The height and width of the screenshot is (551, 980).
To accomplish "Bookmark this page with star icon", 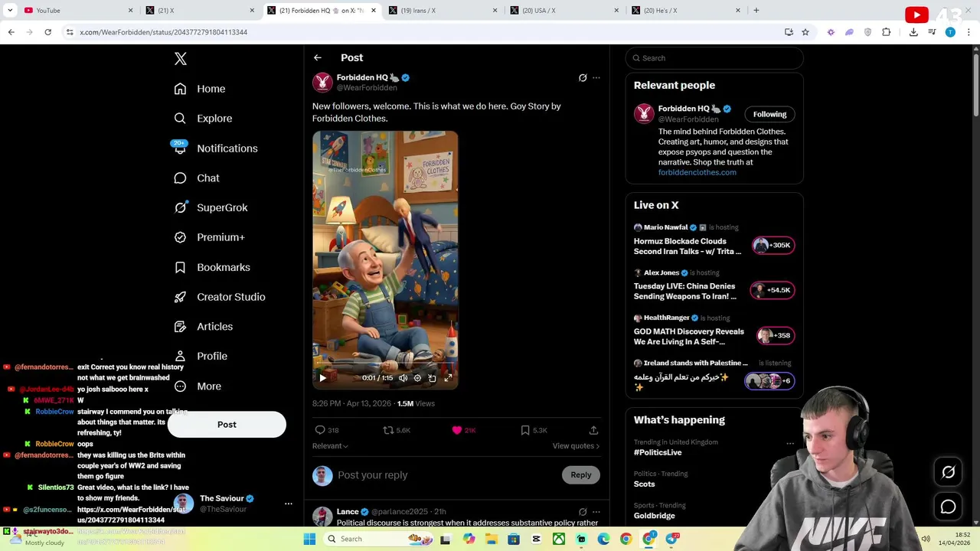I will point(805,32).
